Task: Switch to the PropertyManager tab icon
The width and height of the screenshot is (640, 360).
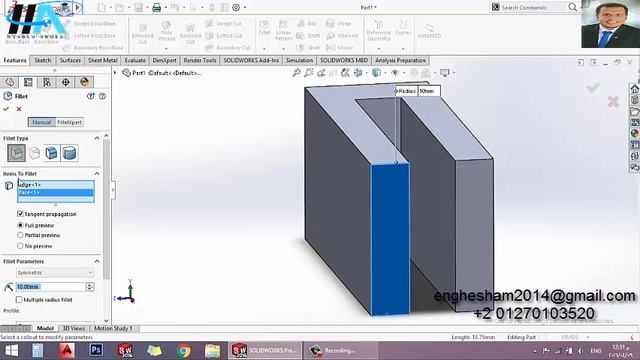Action: coord(28,82)
